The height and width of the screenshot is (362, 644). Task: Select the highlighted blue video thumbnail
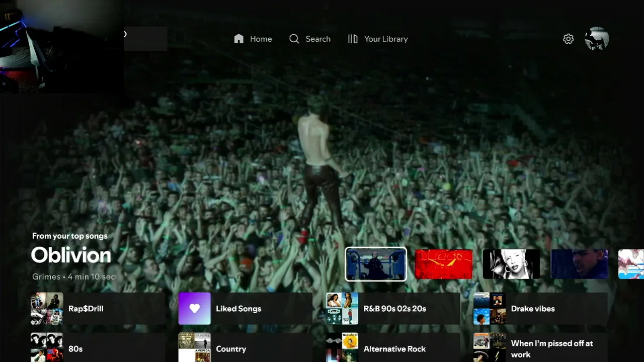point(376,264)
